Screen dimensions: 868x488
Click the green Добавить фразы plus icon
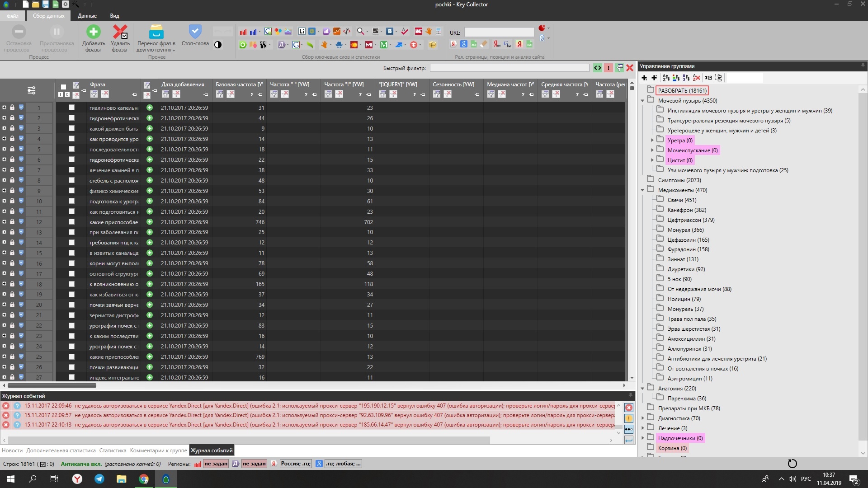(94, 32)
